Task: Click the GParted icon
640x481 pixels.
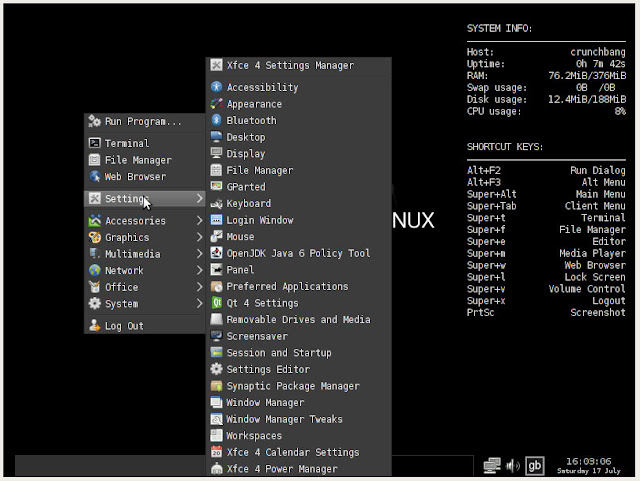Action: [216, 187]
